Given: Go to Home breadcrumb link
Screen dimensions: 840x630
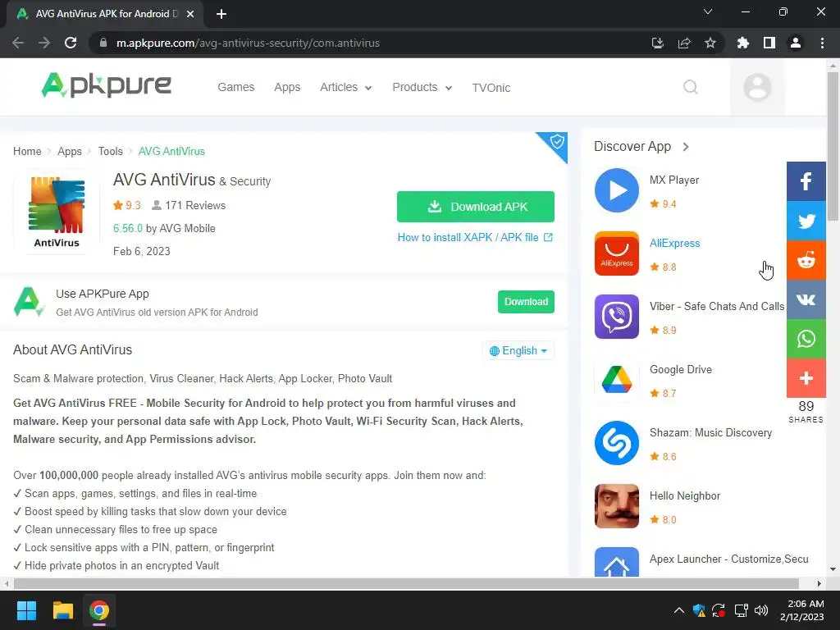Looking at the screenshot, I should point(27,151).
